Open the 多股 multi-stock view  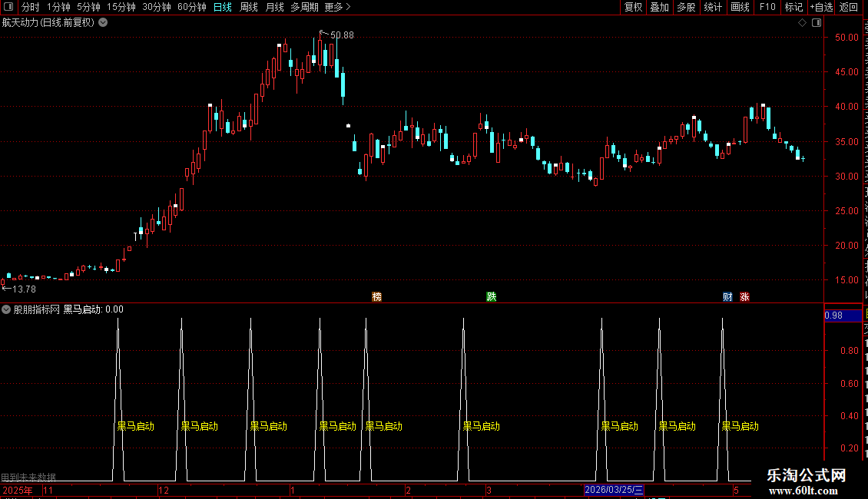(686, 7)
